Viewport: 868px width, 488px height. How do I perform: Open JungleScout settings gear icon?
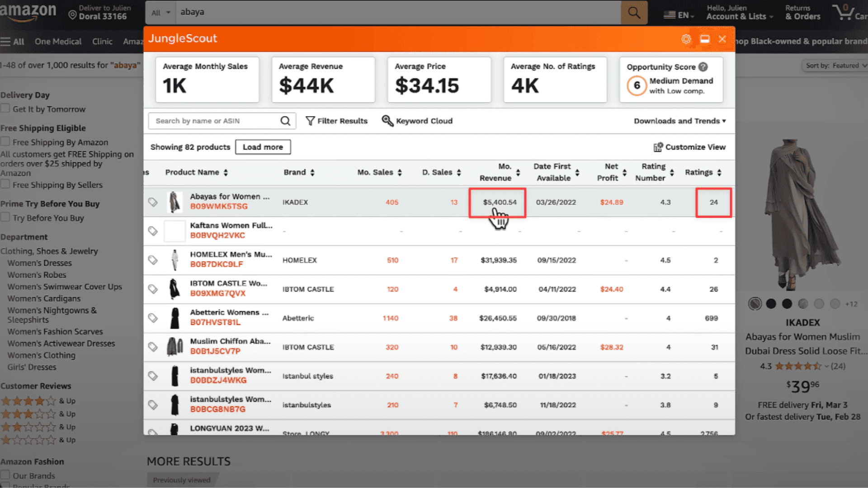click(x=686, y=39)
